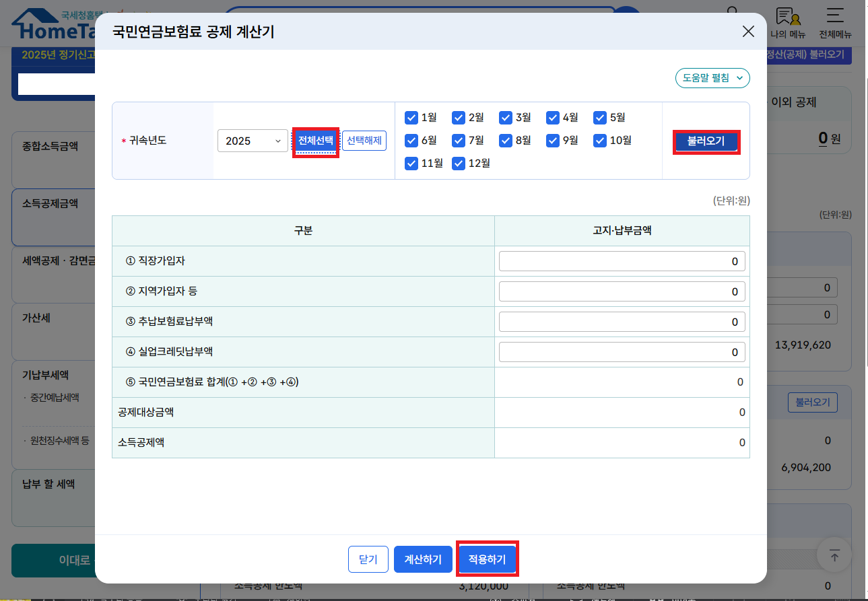Click the 적용하기 button
This screenshot has width=868, height=601.
point(487,559)
